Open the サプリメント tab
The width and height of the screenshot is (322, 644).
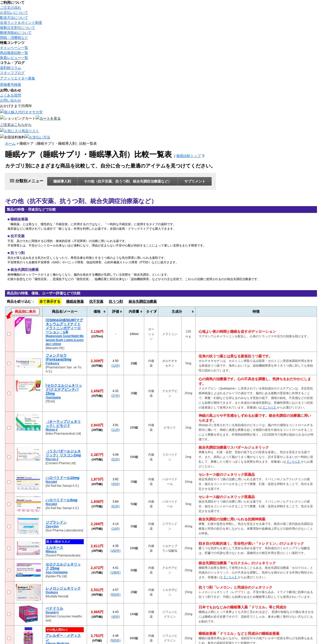pyautogui.click(x=195, y=181)
